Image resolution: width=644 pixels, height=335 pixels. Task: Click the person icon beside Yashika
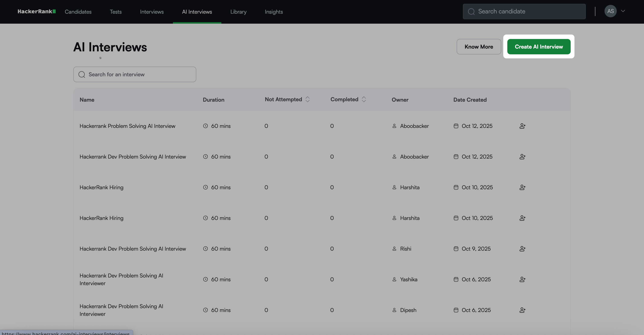394,280
